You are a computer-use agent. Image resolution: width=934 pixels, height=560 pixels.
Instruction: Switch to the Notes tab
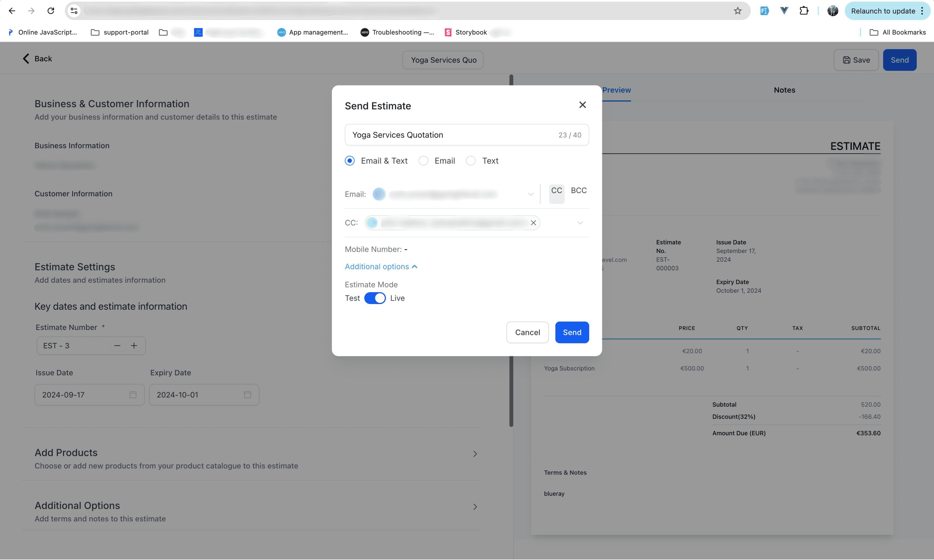point(784,90)
